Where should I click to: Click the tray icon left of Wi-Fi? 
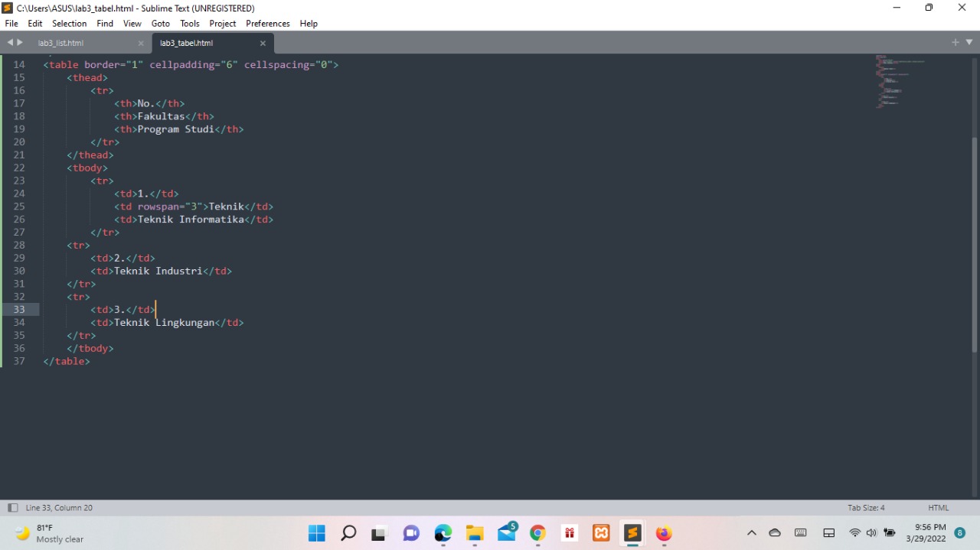(x=828, y=533)
